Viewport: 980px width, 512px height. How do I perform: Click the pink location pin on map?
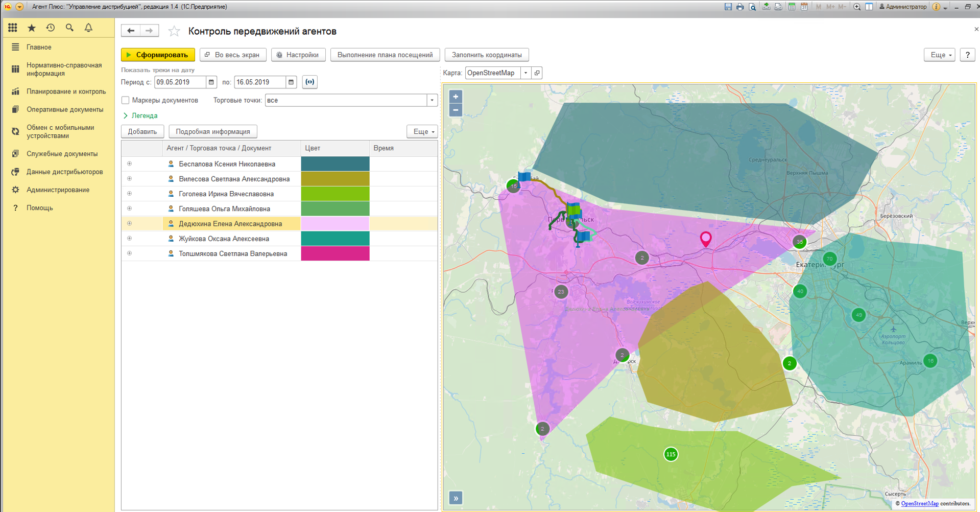[706, 238]
